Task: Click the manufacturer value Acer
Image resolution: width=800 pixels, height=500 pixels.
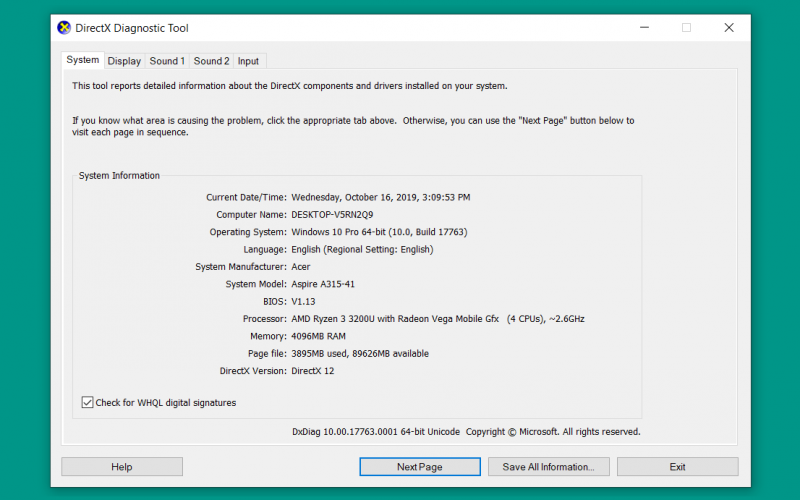Action: [x=301, y=267]
